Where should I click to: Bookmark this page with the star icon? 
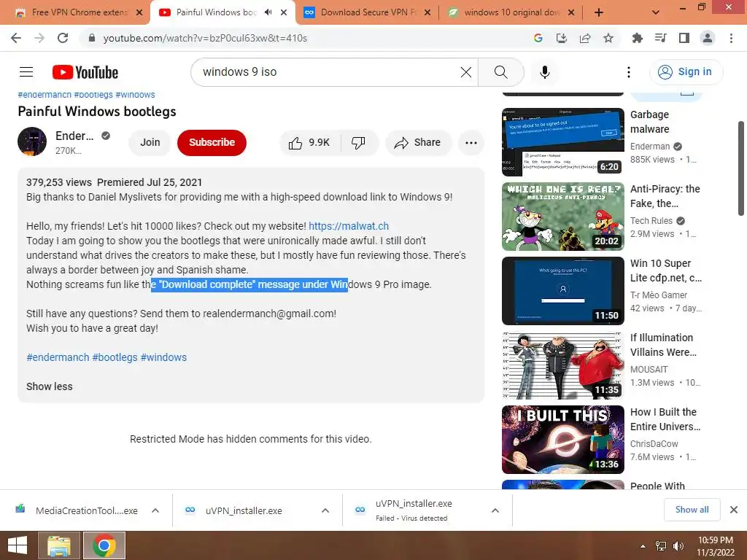[608, 38]
